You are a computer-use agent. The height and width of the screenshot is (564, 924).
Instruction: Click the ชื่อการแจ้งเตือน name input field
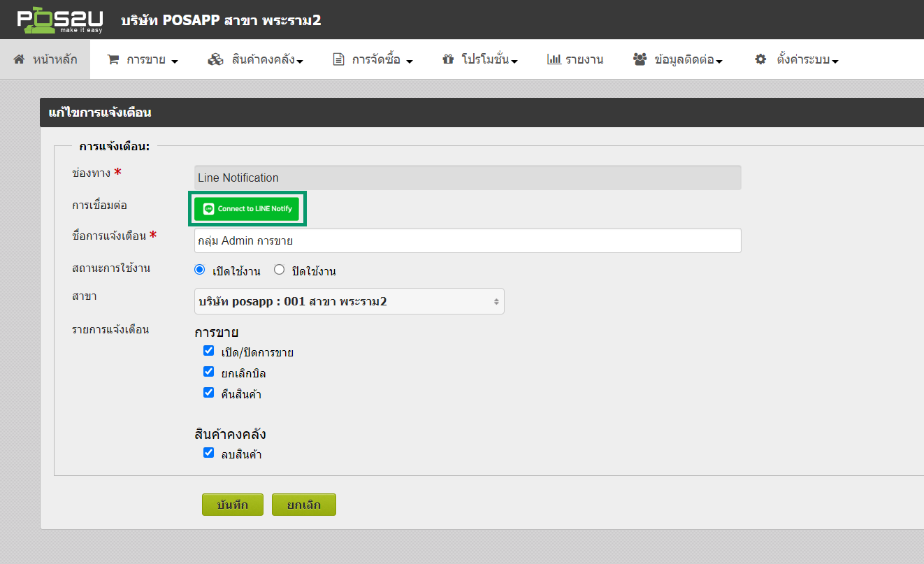click(467, 240)
